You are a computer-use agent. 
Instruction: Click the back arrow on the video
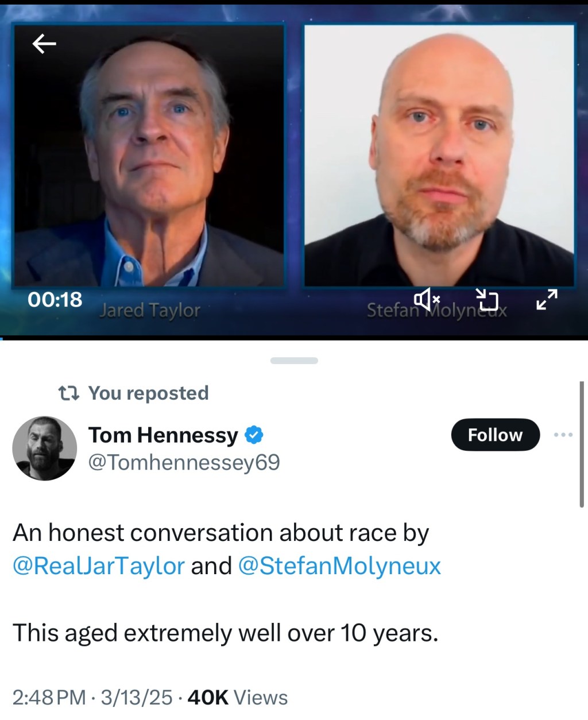pyautogui.click(x=44, y=43)
